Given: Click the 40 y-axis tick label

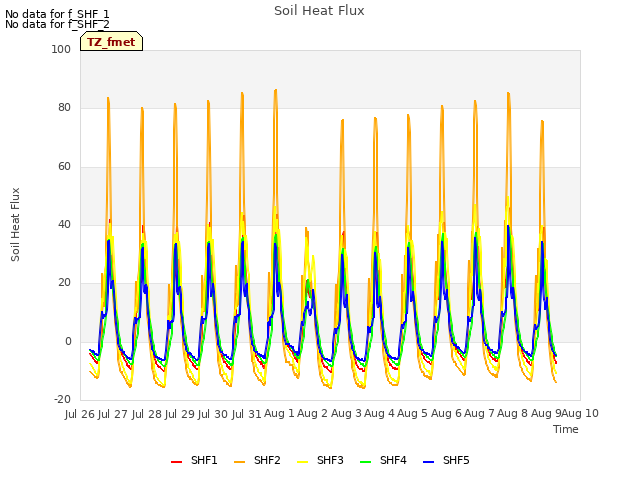Looking at the screenshot, I should (x=64, y=224).
